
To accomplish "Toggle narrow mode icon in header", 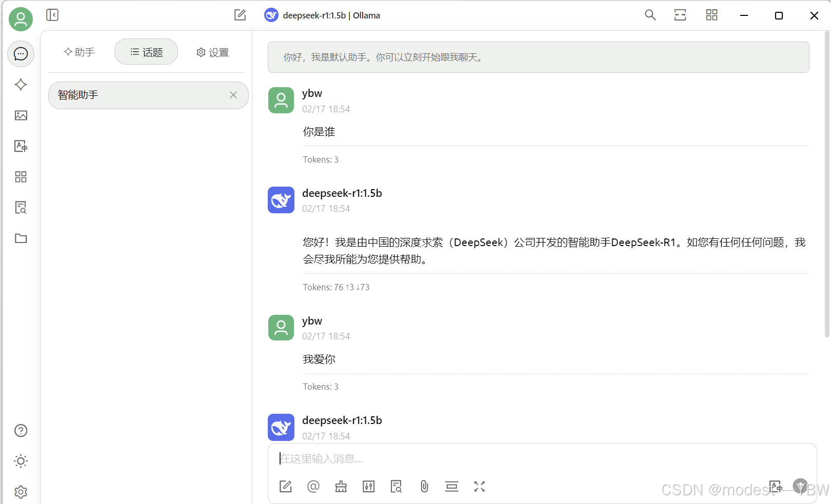I will coord(680,15).
